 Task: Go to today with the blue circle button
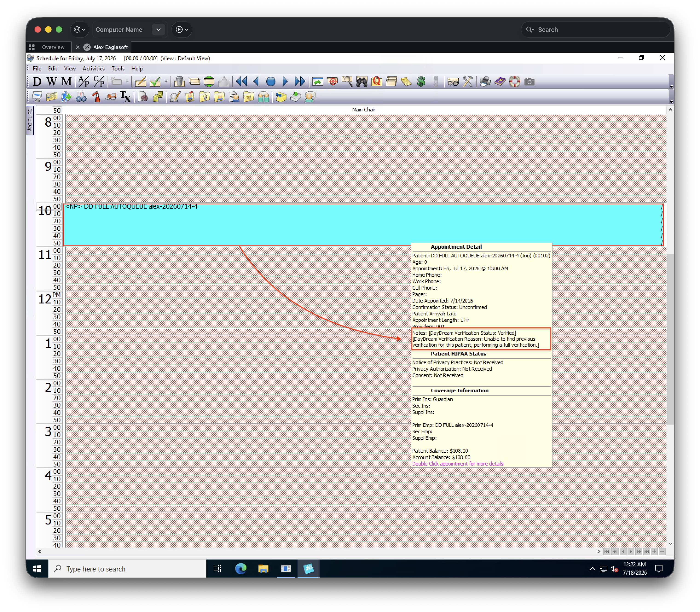point(271,82)
